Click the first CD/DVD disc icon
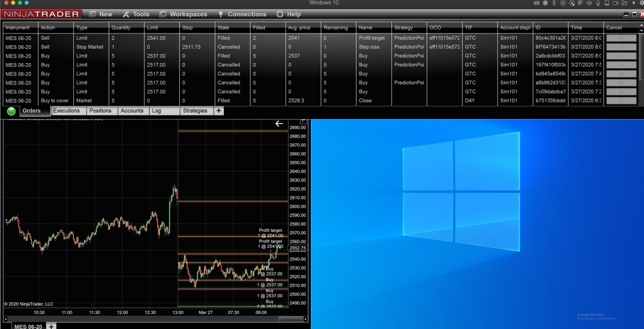This screenshot has width=644, height=329. coord(563,3)
